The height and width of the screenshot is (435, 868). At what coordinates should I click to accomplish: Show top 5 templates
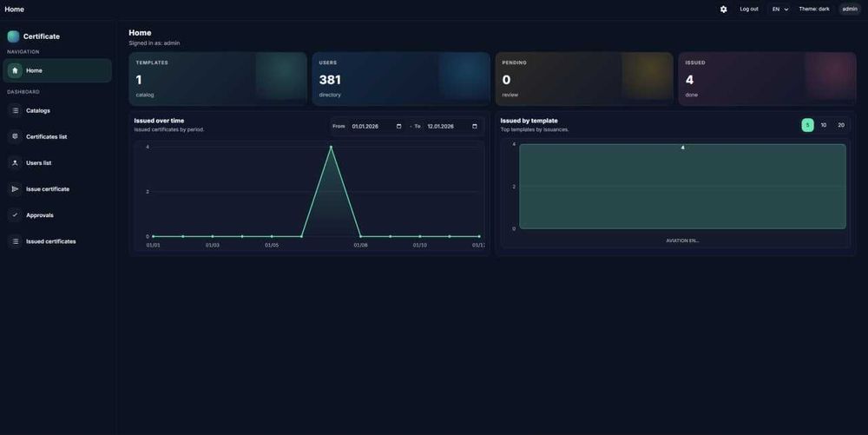[x=807, y=125]
